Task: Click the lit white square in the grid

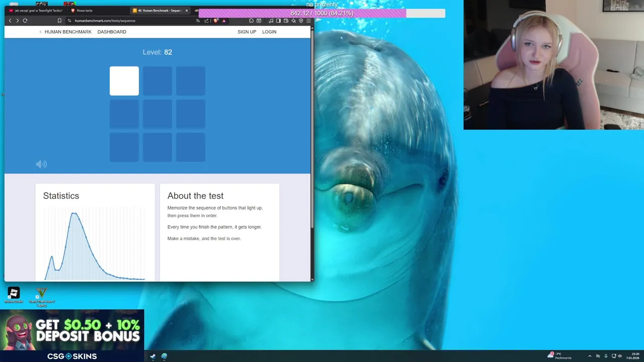Action: coord(124,81)
